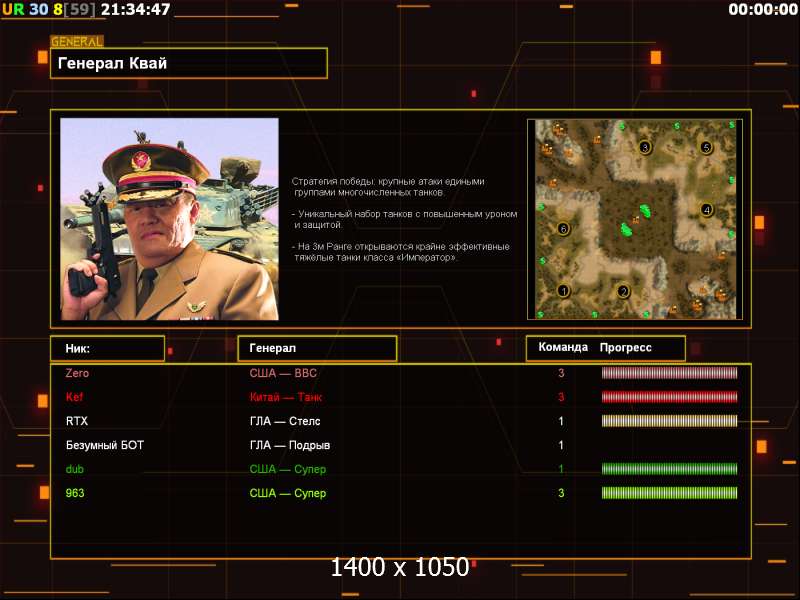This screenshot has height=600, width=800.
Task: Pick start position 6 on the minimap
Action: coord(563,229)
